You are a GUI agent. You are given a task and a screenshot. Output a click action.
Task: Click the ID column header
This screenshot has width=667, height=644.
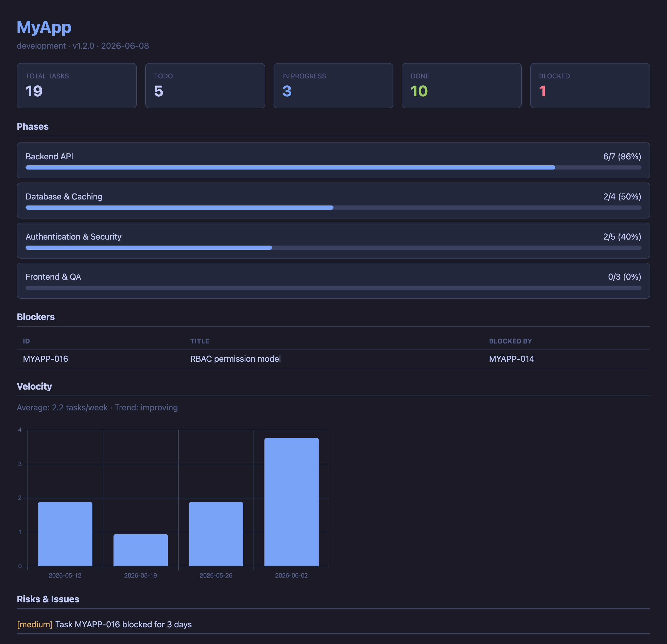[x=26, y=341]
